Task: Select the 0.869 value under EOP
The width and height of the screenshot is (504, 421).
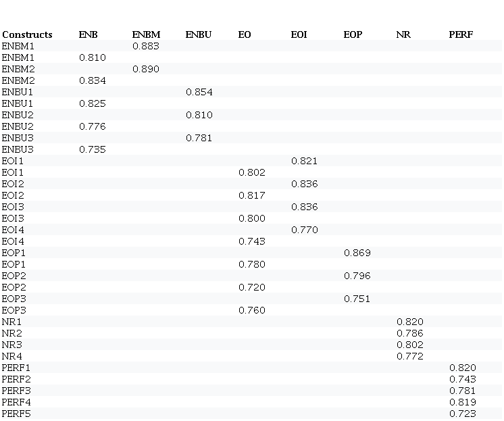Action: (357, 253)
